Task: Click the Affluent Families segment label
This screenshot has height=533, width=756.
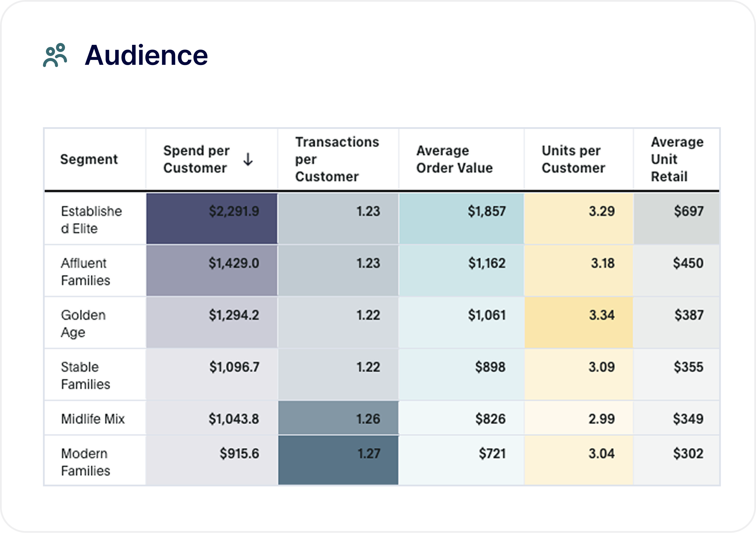Action: [x=85, y=272]
